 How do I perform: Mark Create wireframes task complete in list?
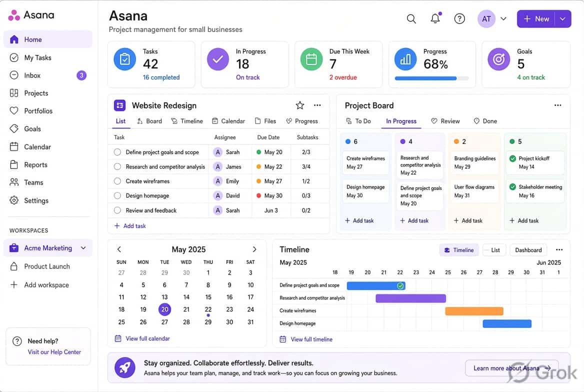pos(117,181)
